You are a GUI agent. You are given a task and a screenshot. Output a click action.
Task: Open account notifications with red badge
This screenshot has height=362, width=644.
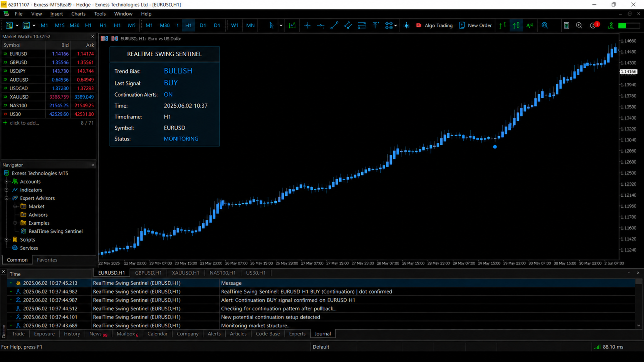coord(594,25)
